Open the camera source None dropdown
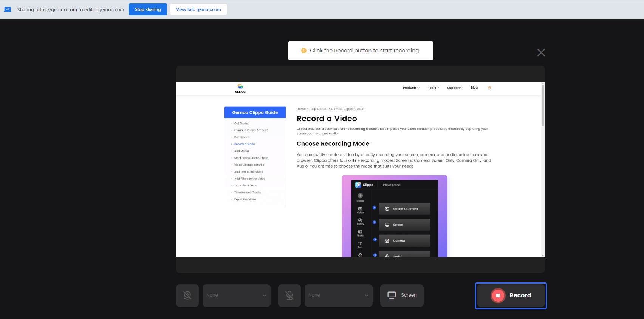 coord(237,295)
